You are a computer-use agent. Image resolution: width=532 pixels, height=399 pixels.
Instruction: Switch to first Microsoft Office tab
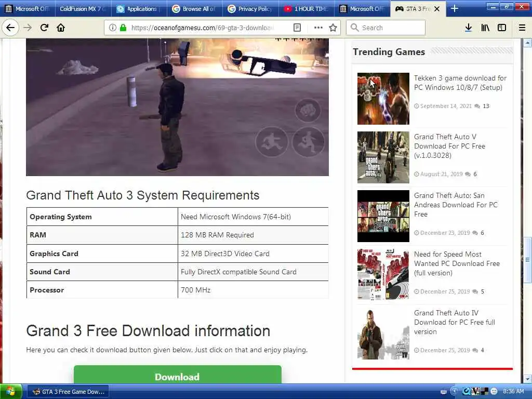(x=28, y=9)
